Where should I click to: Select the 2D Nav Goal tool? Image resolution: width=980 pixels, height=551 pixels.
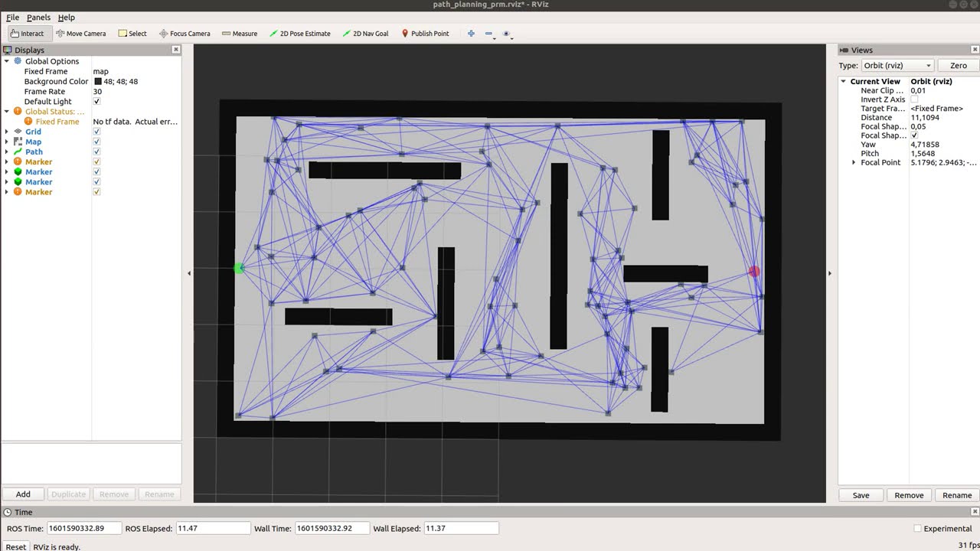(x=365, y=34)
